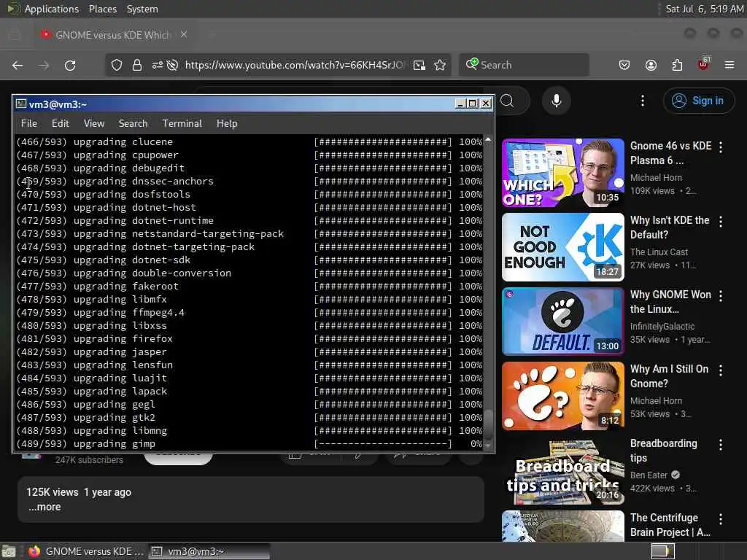
Task: Open the System menu in top panel
Action: tap(142, 9)
